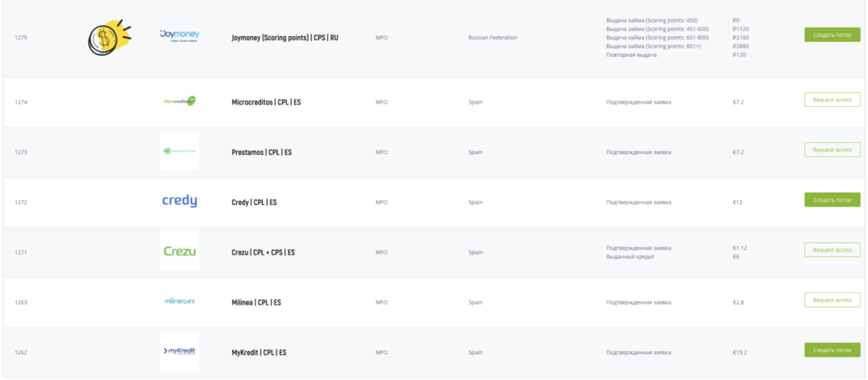The height and width of the screenshot is (380, 868).
Task: Request access to Prestamos offer
Action: point(832,150)
